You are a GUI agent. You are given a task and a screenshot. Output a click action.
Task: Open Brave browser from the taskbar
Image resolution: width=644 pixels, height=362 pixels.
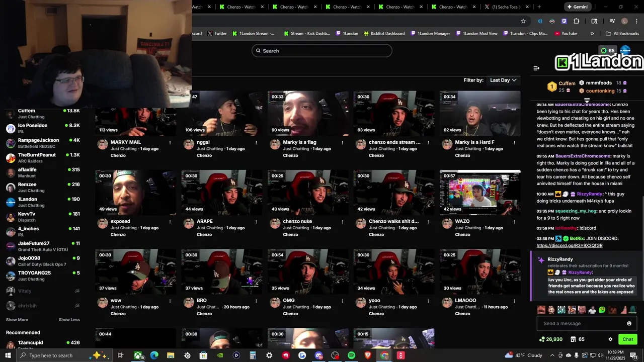pos(368,355)
